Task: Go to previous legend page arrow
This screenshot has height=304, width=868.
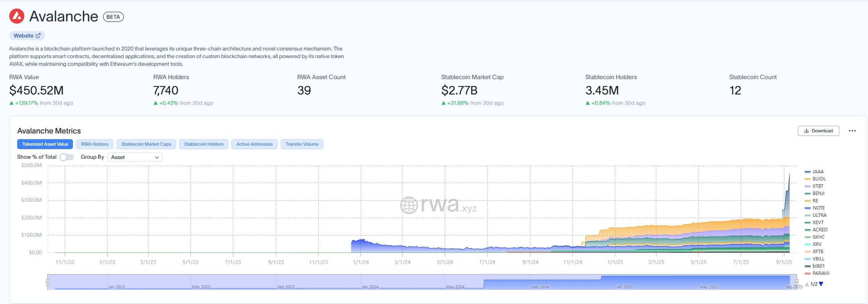Action: pyautogui.click(x=807, y=284)
